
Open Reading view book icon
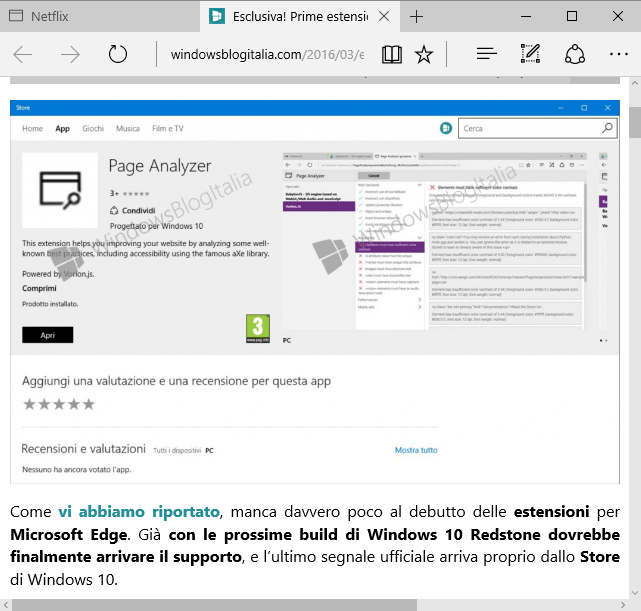[392, 54]
